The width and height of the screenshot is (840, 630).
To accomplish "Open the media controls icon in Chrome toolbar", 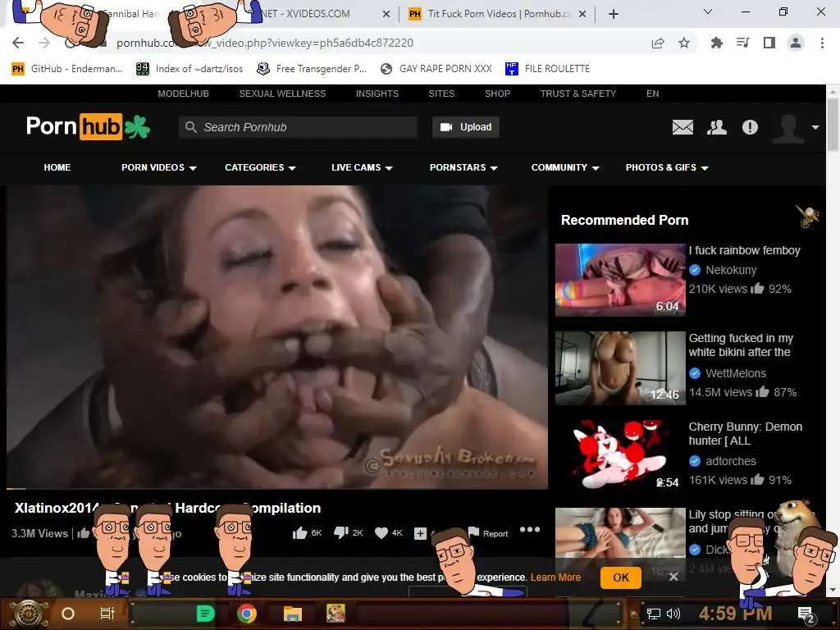I will (x=743, y=43).
